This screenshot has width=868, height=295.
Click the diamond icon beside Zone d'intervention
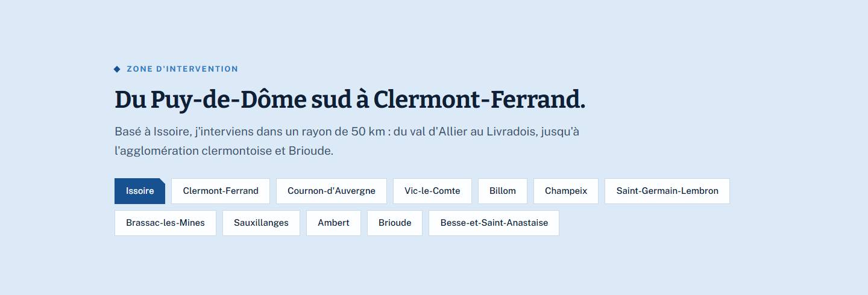coord(118,69)
